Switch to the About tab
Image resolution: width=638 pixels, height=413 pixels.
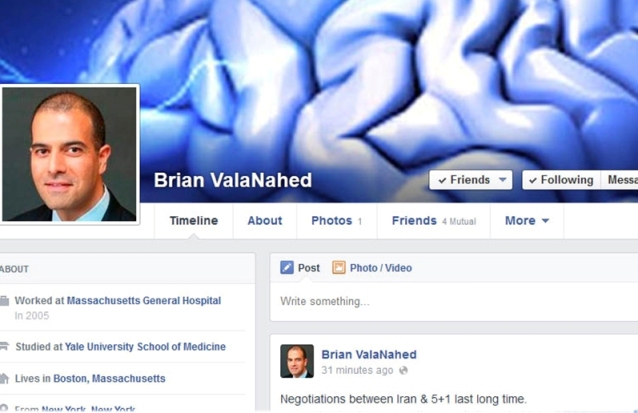pyautogui.click(x=265, y=221)
